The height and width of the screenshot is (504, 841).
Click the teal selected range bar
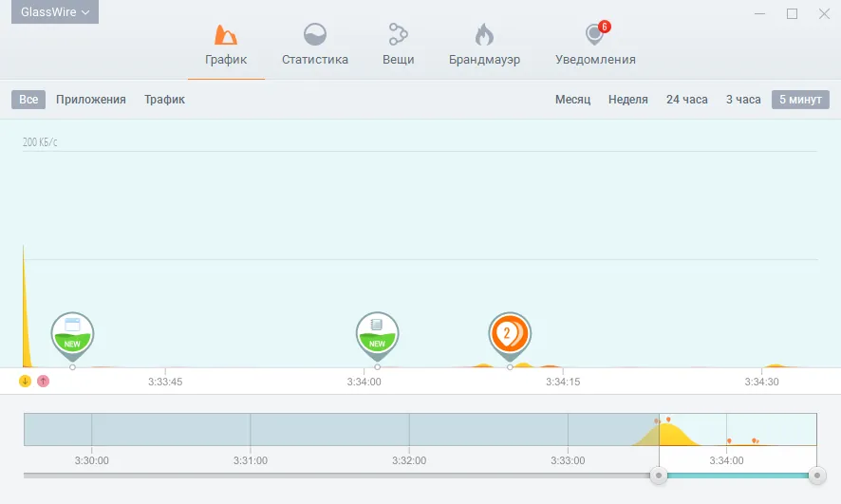pos(738,475)
